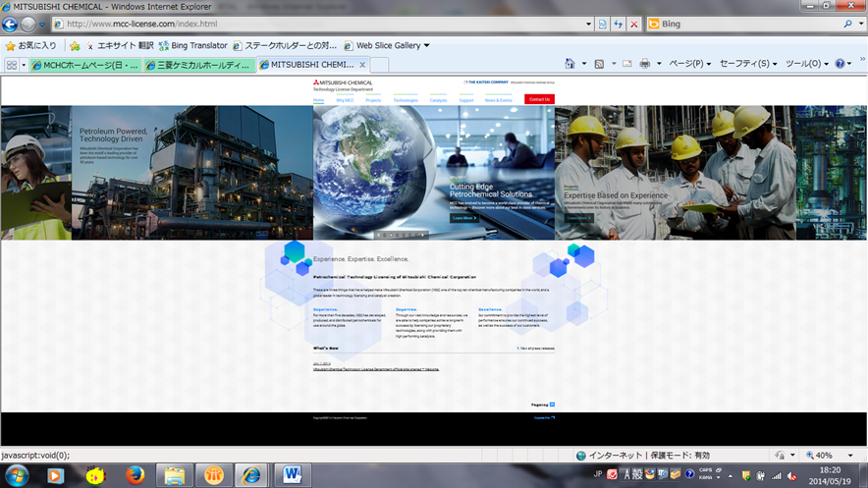Click the Quick Tabs grid icon
Viewport: 868px width, 488px height.
(11, 65)
